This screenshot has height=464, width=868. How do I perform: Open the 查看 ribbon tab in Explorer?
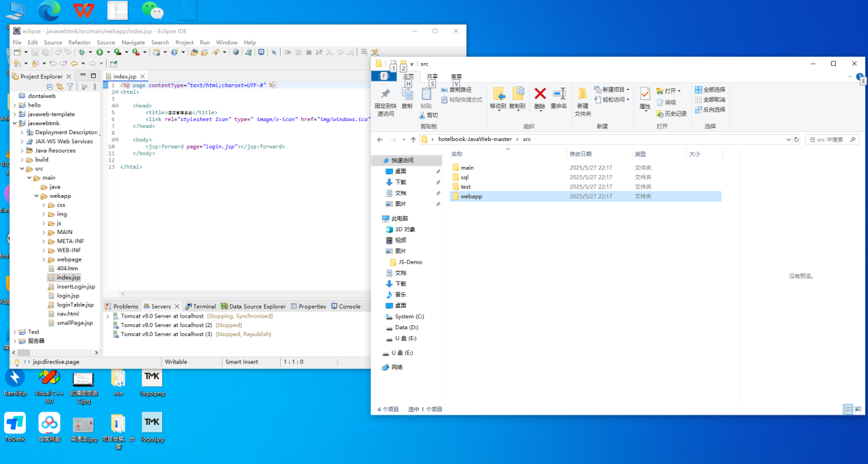456,77
